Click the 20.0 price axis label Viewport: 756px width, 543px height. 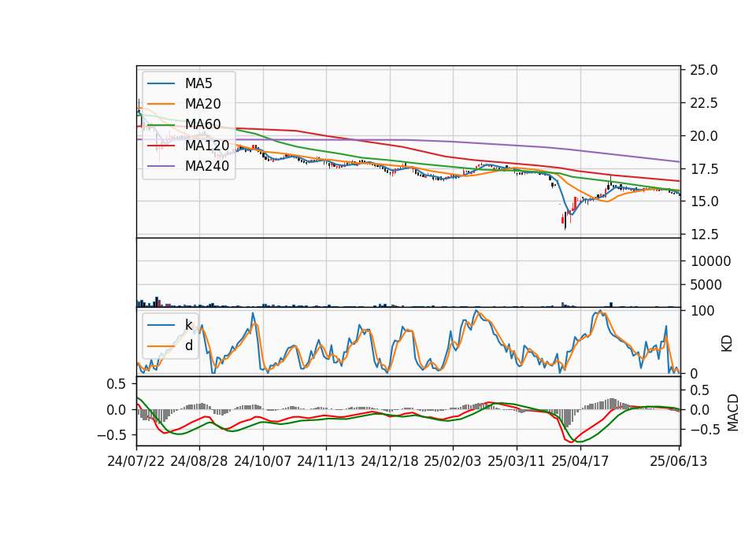click(704, 136)
